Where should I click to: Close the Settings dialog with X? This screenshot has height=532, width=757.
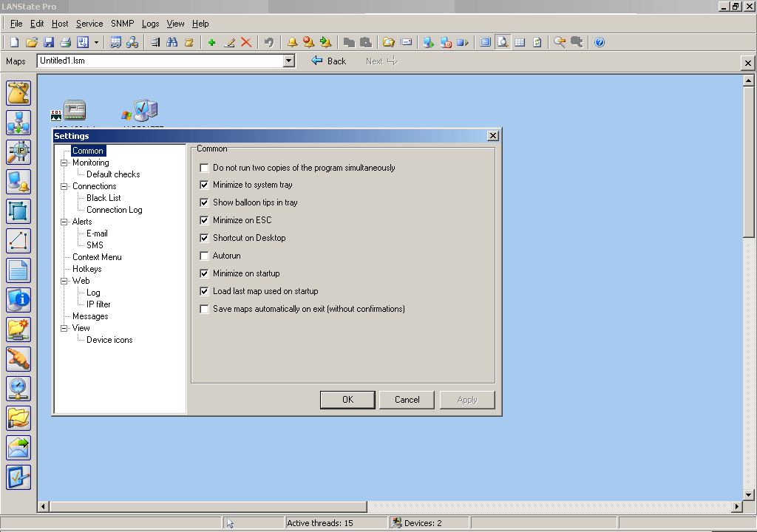pyautogui.click(x=492, y=136)
